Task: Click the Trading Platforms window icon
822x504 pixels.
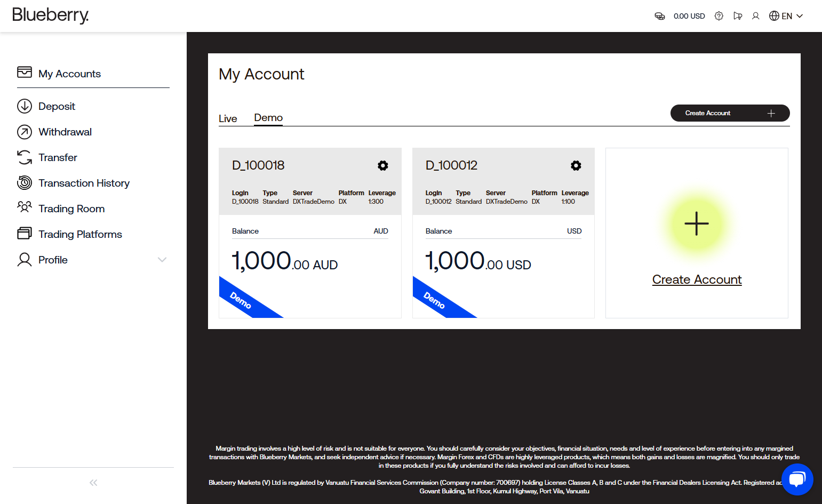Action: 25,233
